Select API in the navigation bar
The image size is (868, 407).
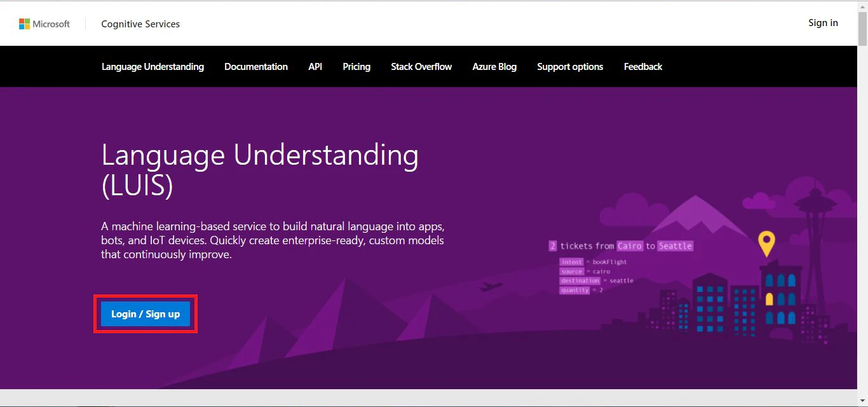click(x=315, y=67)
